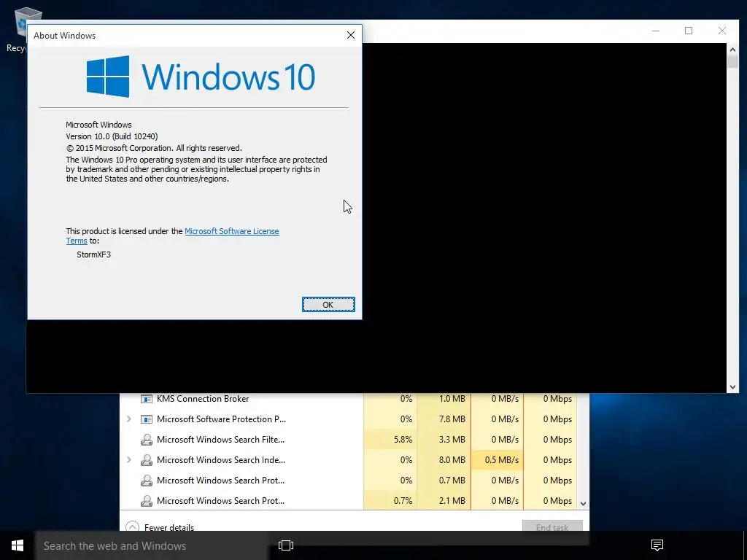Click the 0.7% CPU value
This screenshot has height=560, width=747.
403,501
